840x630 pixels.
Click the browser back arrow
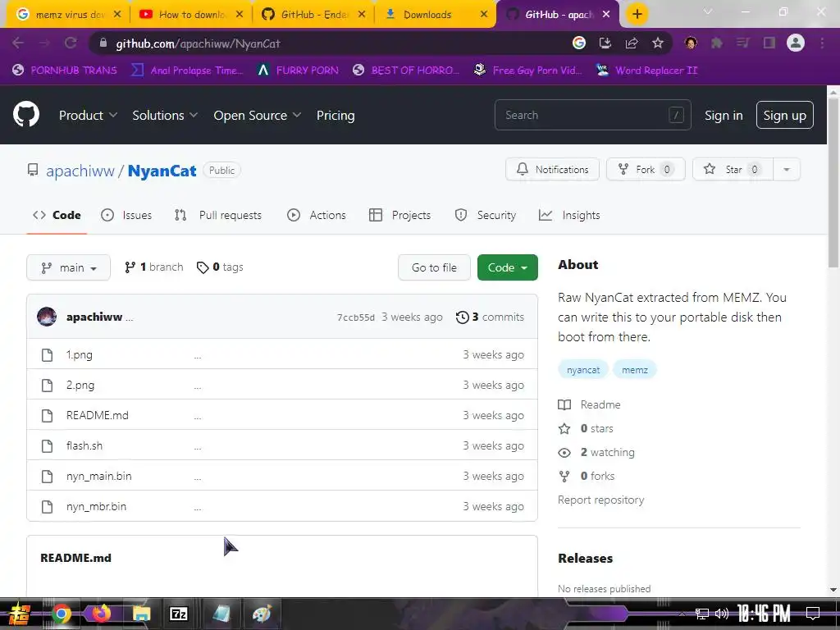[x=18, y=43]
